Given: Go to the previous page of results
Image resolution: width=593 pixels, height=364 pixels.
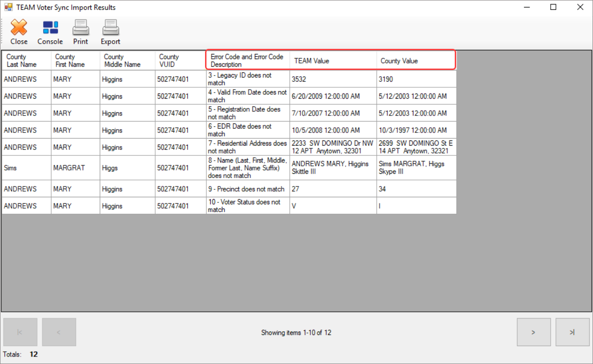Looking at the screenshot, I should pos(59,332).
